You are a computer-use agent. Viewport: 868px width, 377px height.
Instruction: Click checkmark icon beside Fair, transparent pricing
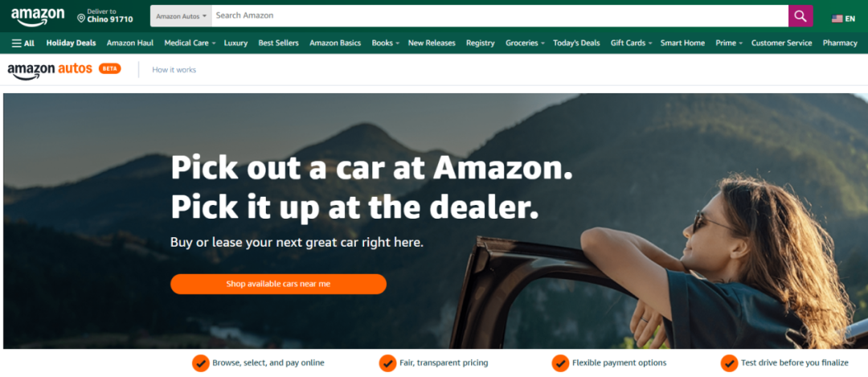tap(387, 363)
